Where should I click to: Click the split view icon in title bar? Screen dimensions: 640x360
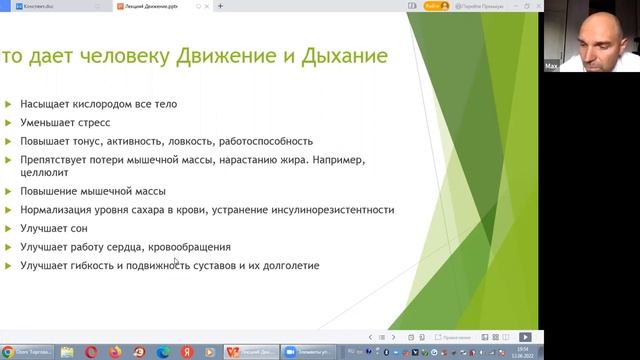(x=412, y=6)
